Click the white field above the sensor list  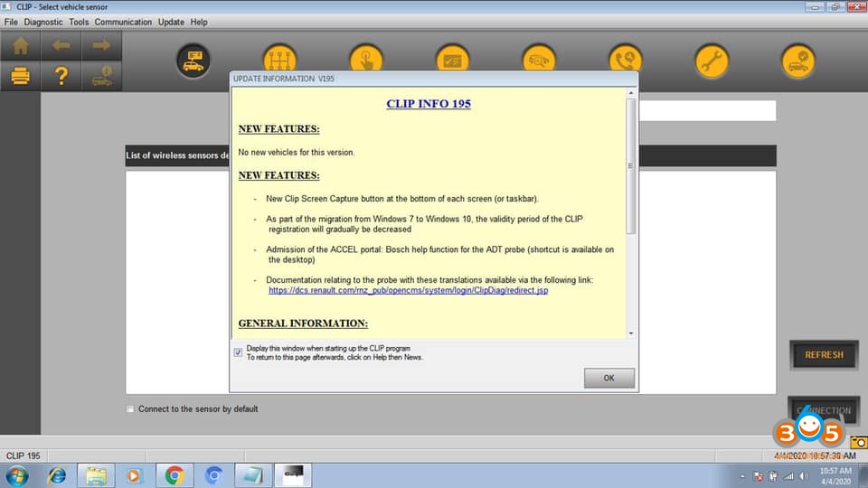pyautogui.click(x=707, y=110)
